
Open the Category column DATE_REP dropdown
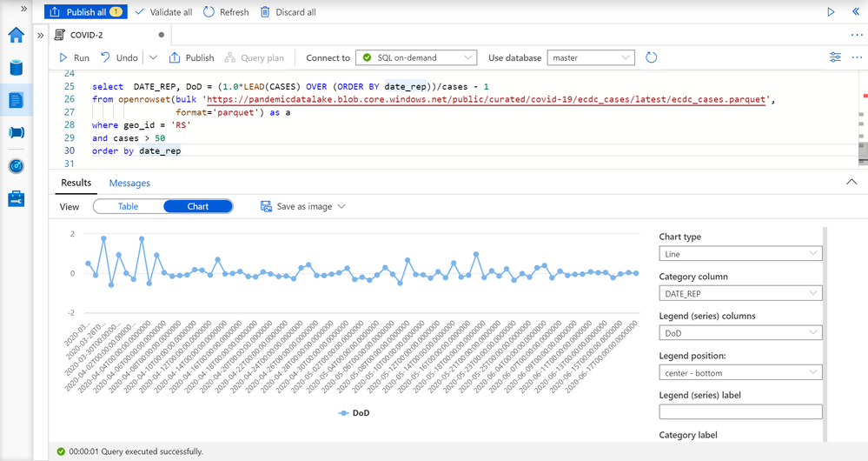740,294
